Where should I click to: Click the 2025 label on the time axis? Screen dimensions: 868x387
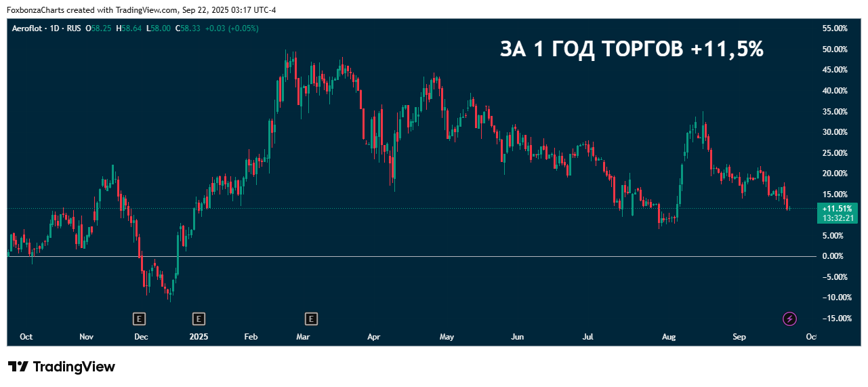(x=199, y=337)
